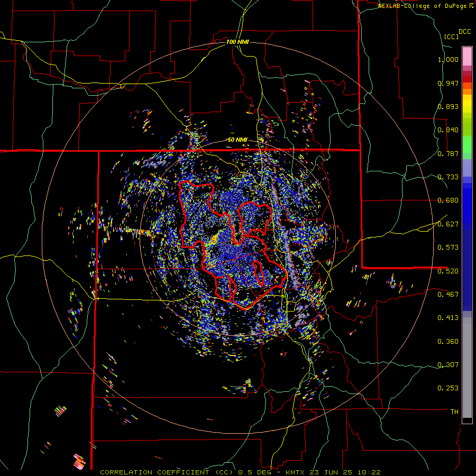Click the CORRELATION COEFFICIENT (CC) caption text
Image resolution: width=476 pixels, height=476 pixels.
167,472
